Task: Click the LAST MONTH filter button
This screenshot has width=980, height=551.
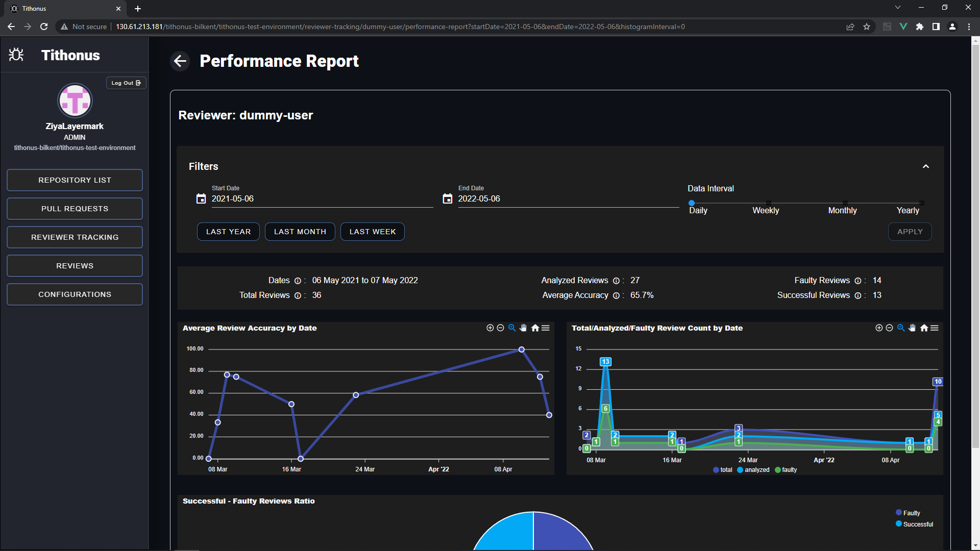Action: (300, 232)
